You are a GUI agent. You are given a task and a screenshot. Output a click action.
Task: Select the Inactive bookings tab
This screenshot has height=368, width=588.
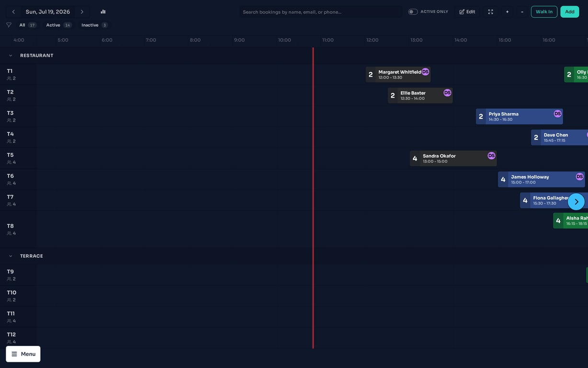tap(94, 25)
